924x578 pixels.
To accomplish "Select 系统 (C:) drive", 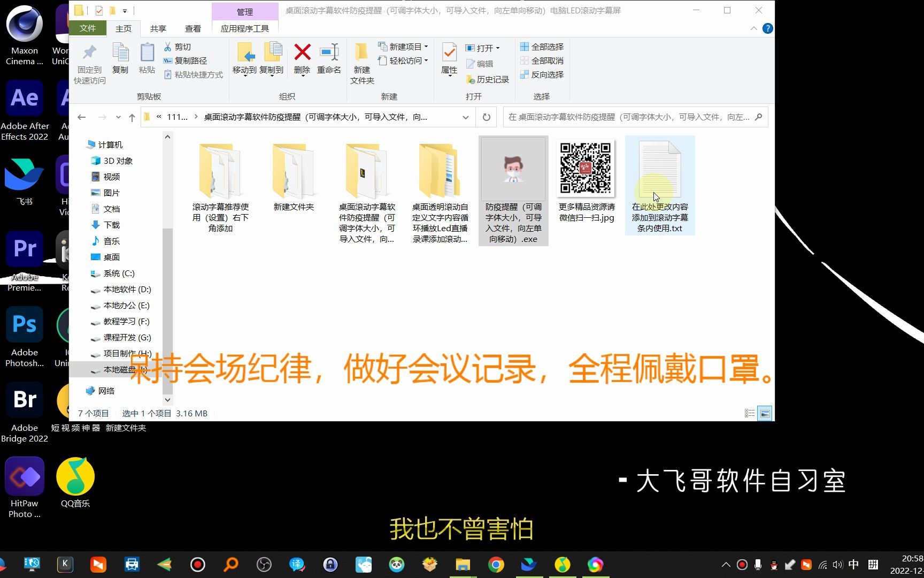I will 113,273.
